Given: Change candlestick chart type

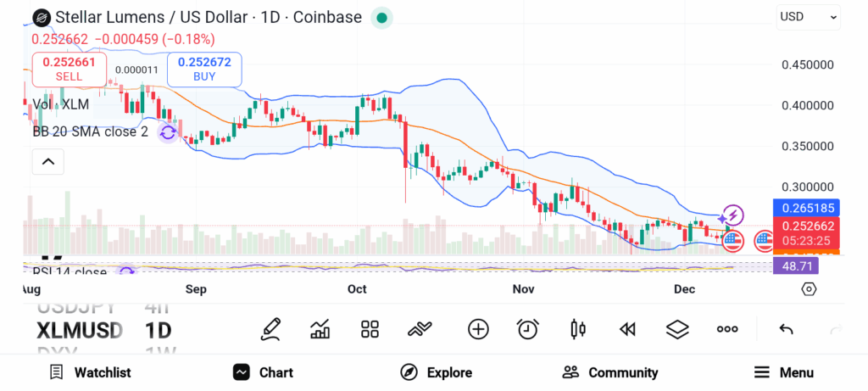Looking at the screenshot, I should pos(579,329).
